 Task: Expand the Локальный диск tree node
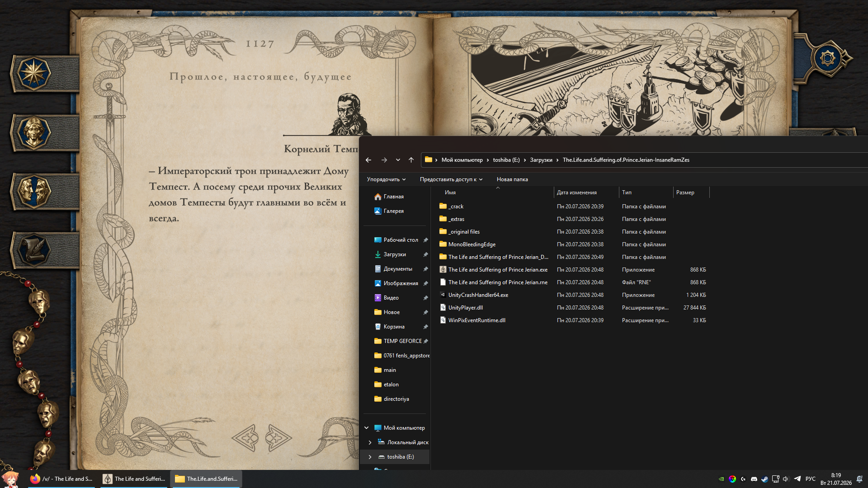pyautogui.click(x=370, y=442)
